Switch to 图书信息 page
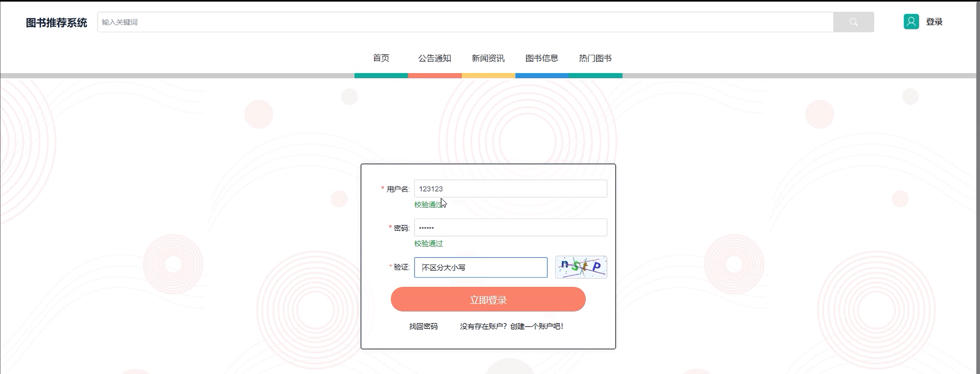The height and width of the screenshot is (374, 980). click(541, 58)
